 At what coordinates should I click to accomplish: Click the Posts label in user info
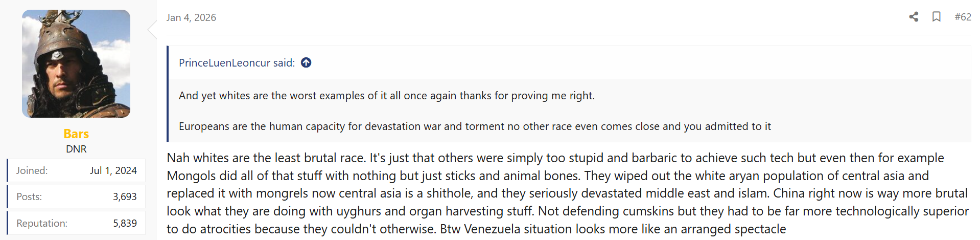pyautogui.click(x=29, y=197)
